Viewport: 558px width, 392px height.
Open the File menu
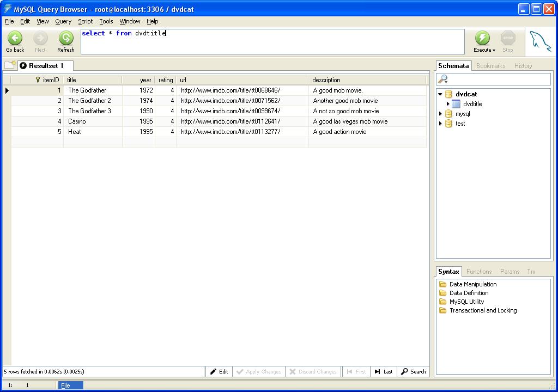coord(9,21)
